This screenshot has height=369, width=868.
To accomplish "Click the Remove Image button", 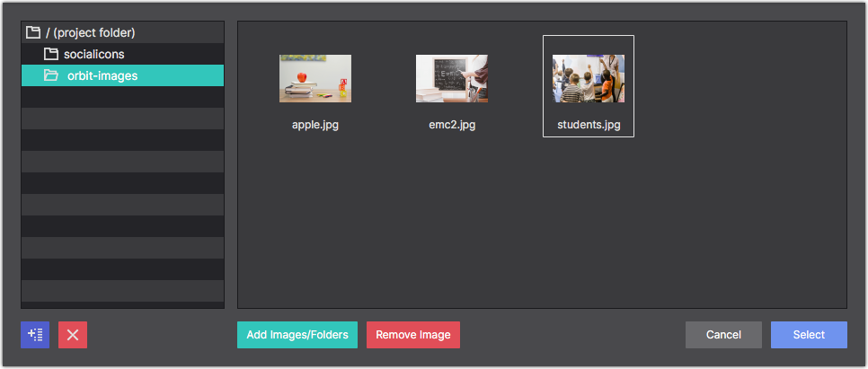I will tap(413, 335).
